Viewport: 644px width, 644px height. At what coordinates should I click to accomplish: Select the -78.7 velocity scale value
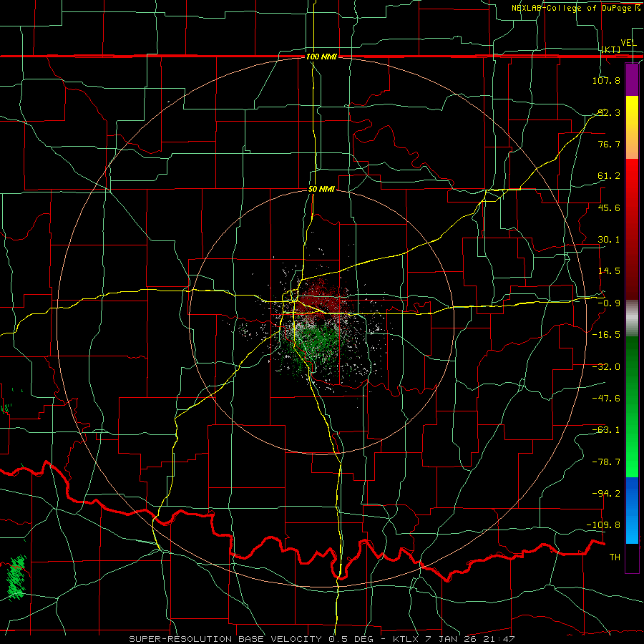(606, 462)
